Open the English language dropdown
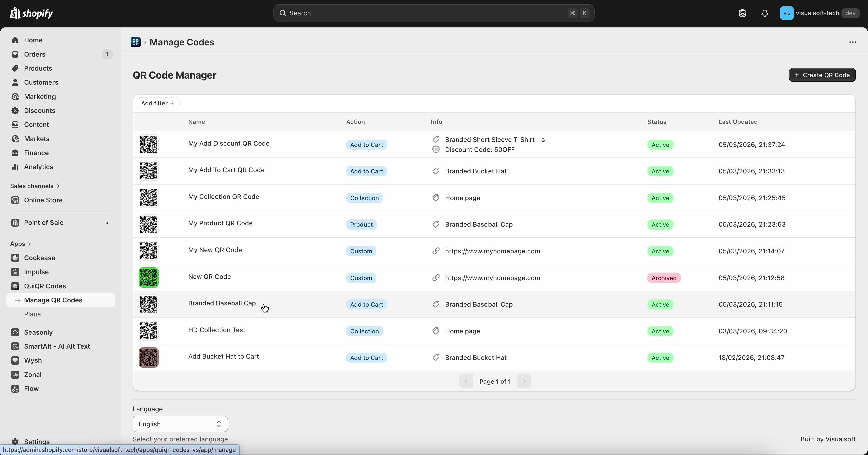Image resolution: width=868 pixels, height=455 pixels. [x=180, y=424]
